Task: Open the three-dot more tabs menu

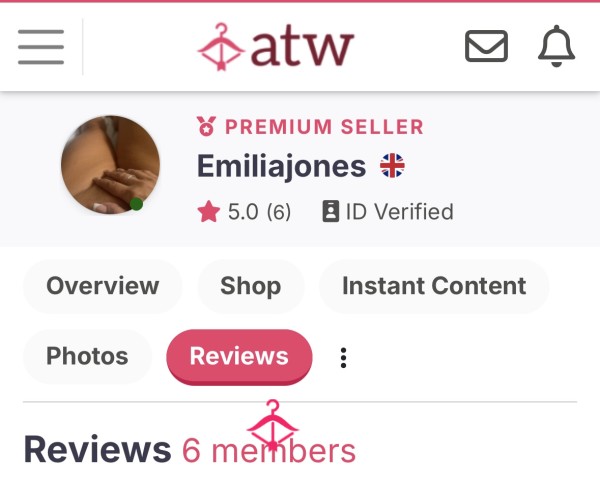Action: 343,358
